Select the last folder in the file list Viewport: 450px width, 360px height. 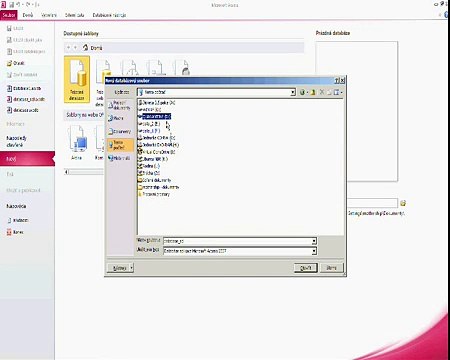point(154,194)
